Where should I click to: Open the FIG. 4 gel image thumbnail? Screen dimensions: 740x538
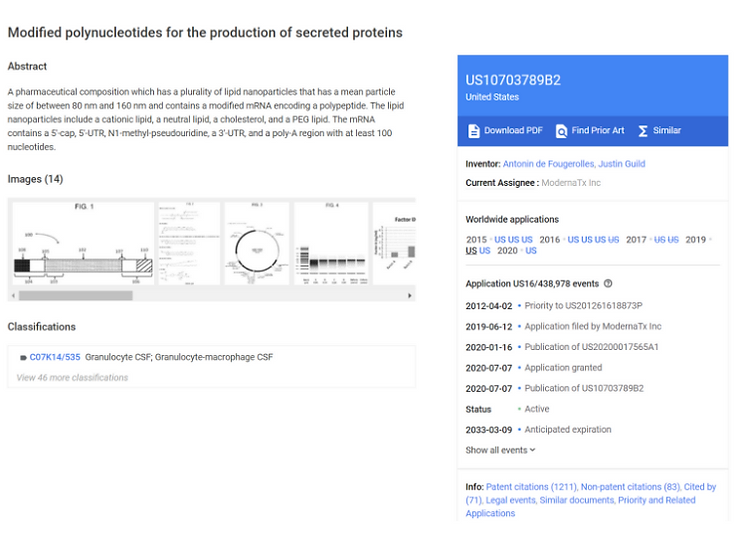(332, 245)
